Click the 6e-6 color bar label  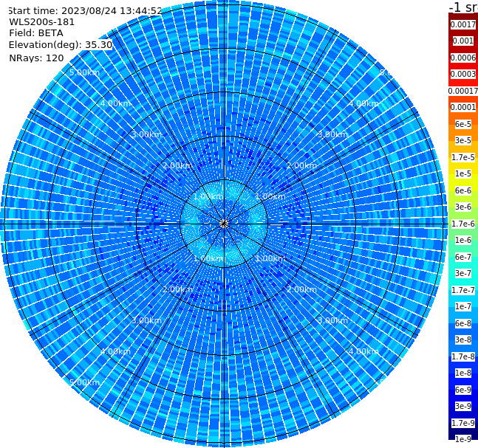click(463, 190)
